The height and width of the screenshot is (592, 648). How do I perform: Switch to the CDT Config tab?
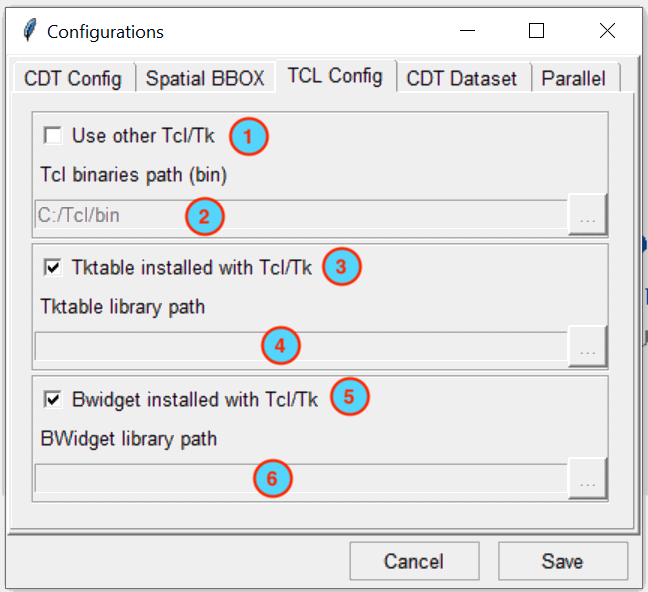click(73, 78)
